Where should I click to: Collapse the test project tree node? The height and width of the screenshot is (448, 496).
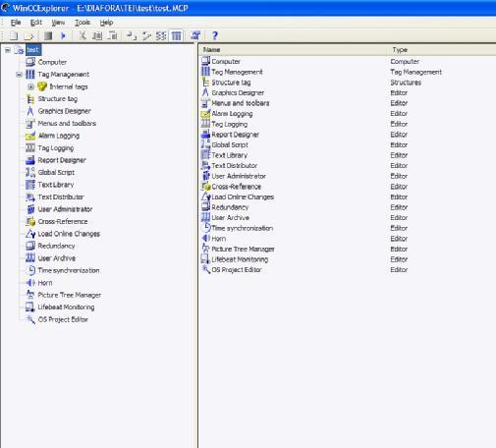(x=8, y=50)
